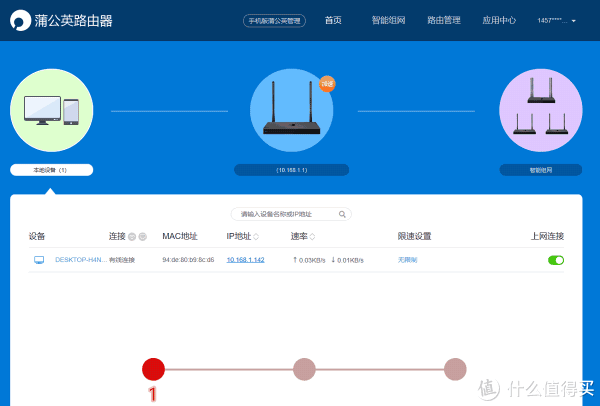600x406 pixels.
Task: Click the upload rate 0.03KB/s
Action: 309,260
